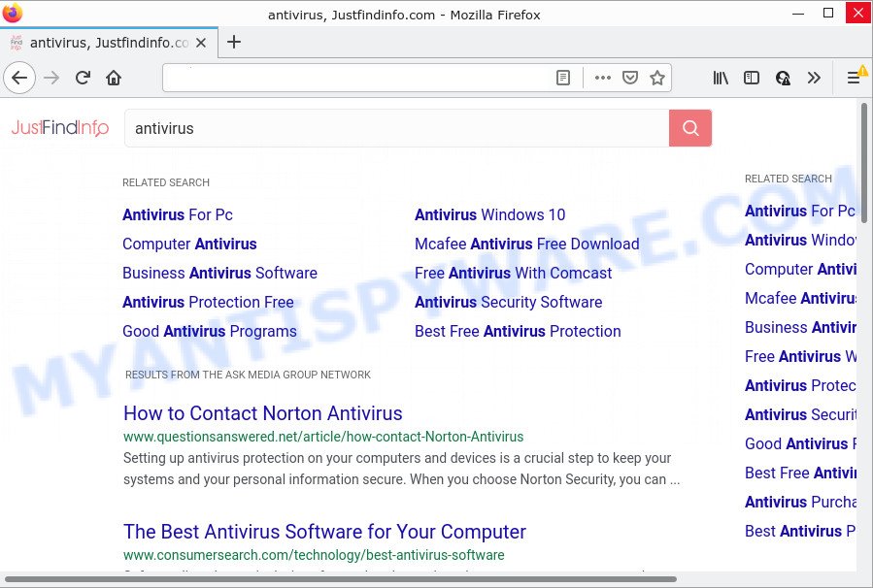The height and width of the screenshot is (588, 873).
Task: Open Business Antivirus Software link
Action: pos(219,274)
